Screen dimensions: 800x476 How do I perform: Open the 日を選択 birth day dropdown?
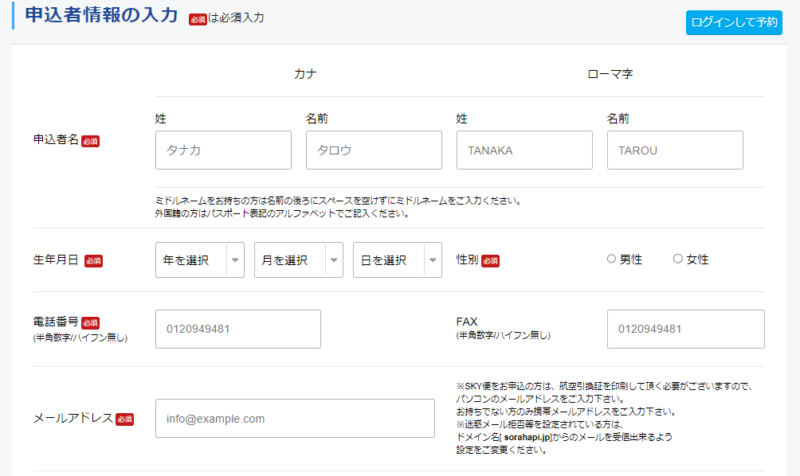coord(397,260)
